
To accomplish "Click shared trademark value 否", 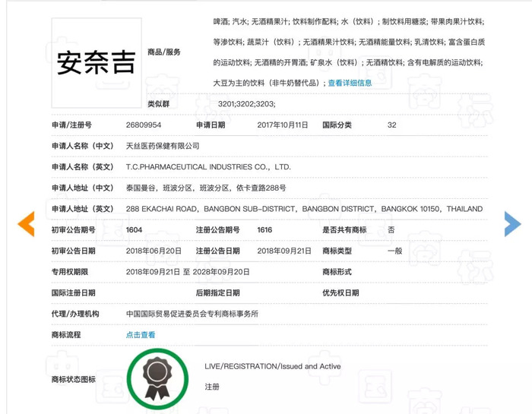I will coord(391,230).
